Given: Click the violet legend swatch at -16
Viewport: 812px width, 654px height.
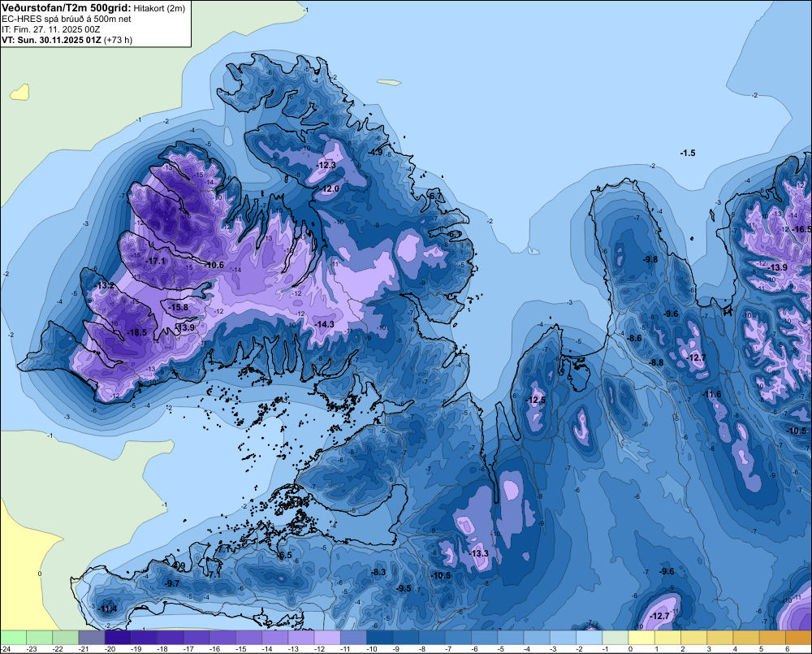Looking at the screenshot, I should pos(222,637).
